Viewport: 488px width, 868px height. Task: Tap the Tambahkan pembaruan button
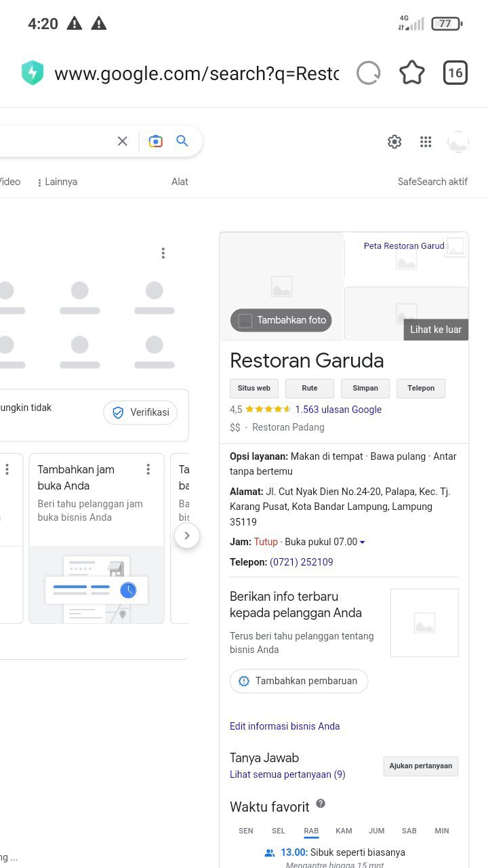pyautogui.click(x=299, y=681)
